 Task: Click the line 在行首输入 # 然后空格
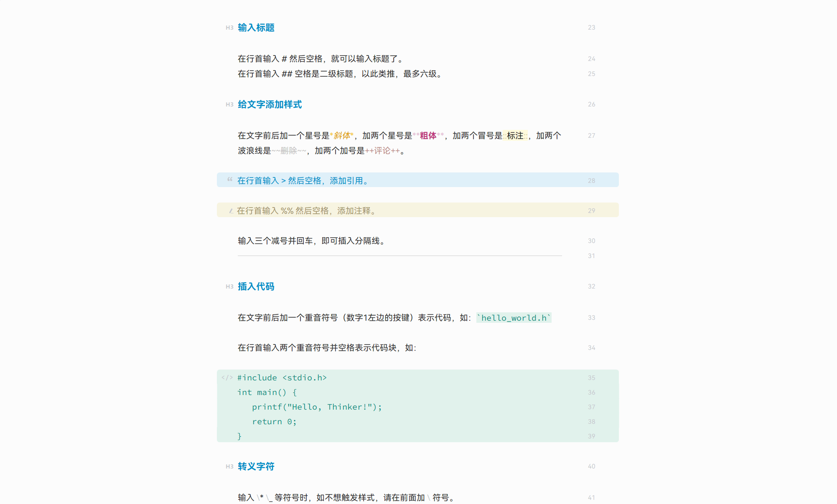tap(321, 59)
